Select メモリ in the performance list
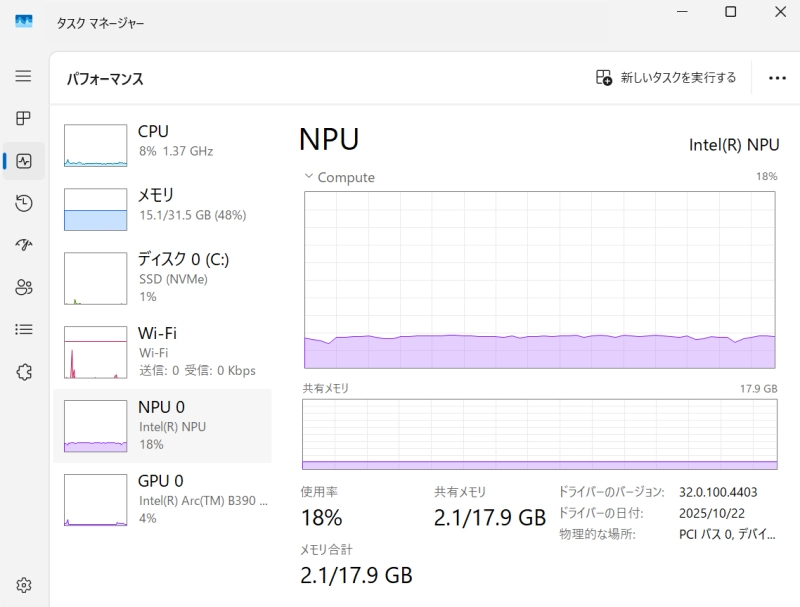 (162, 209)
